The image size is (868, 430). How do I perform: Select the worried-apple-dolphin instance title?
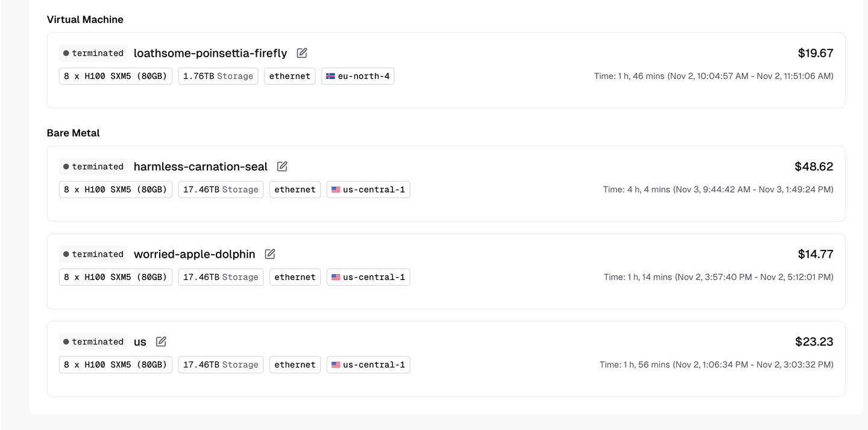click(195, 254)
